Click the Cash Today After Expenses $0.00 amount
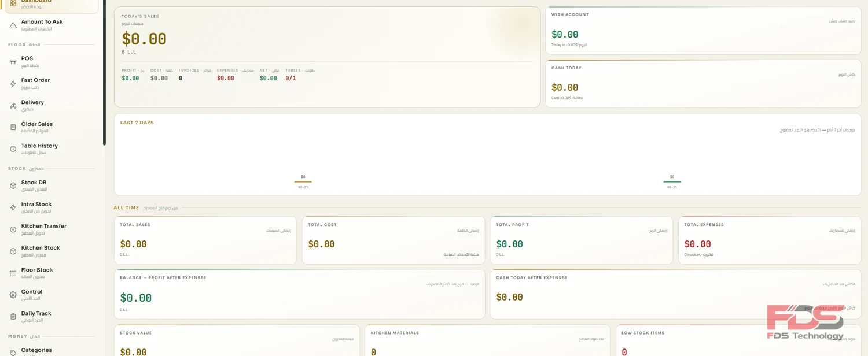 point(510,297)
